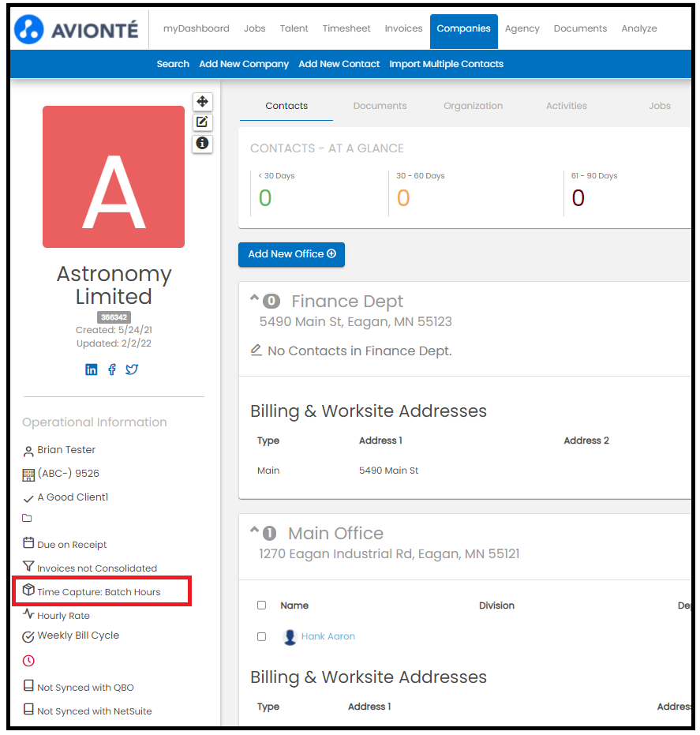This screenshot has height=735, width=700.
Task: Click the book icon beside Not Synced with QBO
Action: 28,685
